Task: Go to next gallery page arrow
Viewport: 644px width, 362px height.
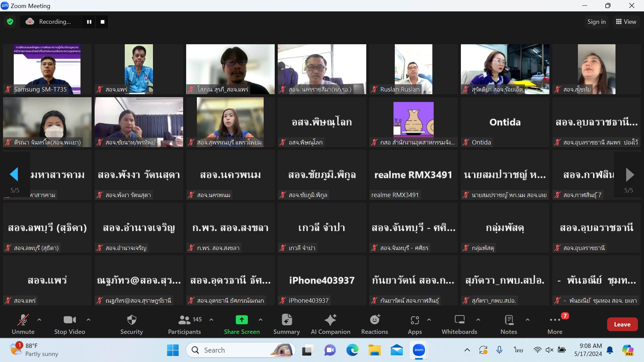Action: (x=630, y=175)
